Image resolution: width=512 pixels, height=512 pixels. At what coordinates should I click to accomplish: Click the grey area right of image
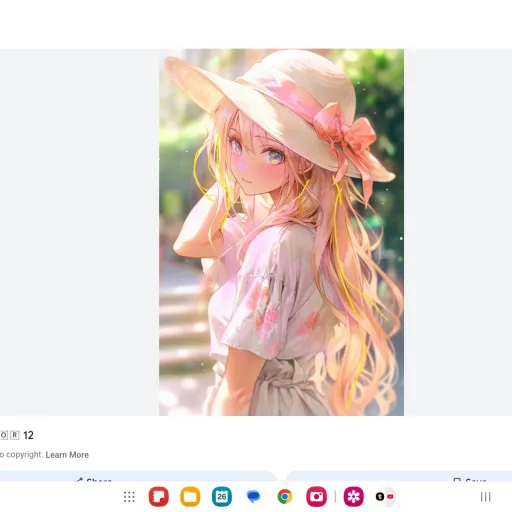point(458,232)
